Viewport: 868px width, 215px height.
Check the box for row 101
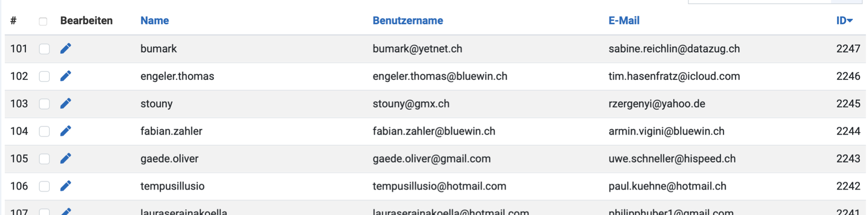tap(44, 49)
